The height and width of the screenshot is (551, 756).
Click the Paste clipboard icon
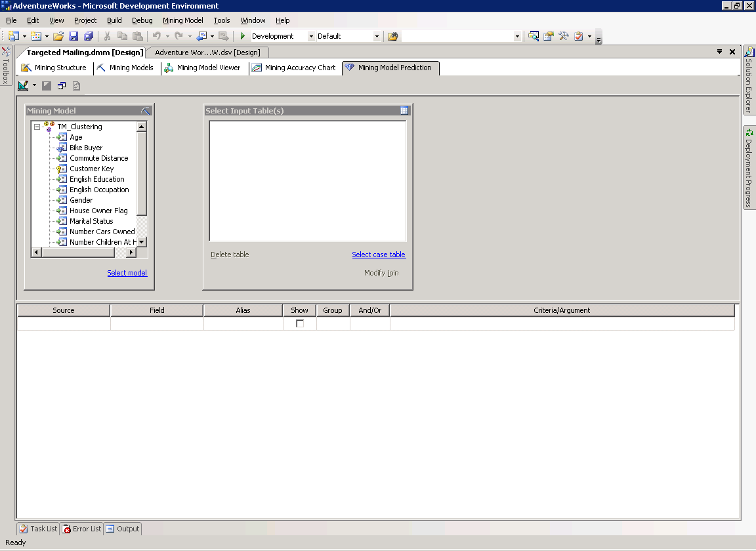point(137,36)
